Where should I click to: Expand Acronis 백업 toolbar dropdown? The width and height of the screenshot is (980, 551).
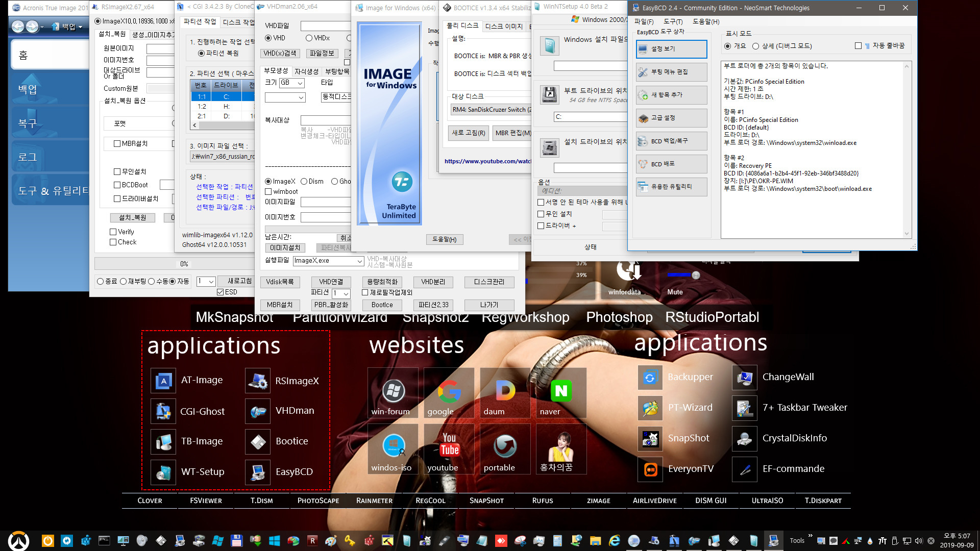point(80,27)
